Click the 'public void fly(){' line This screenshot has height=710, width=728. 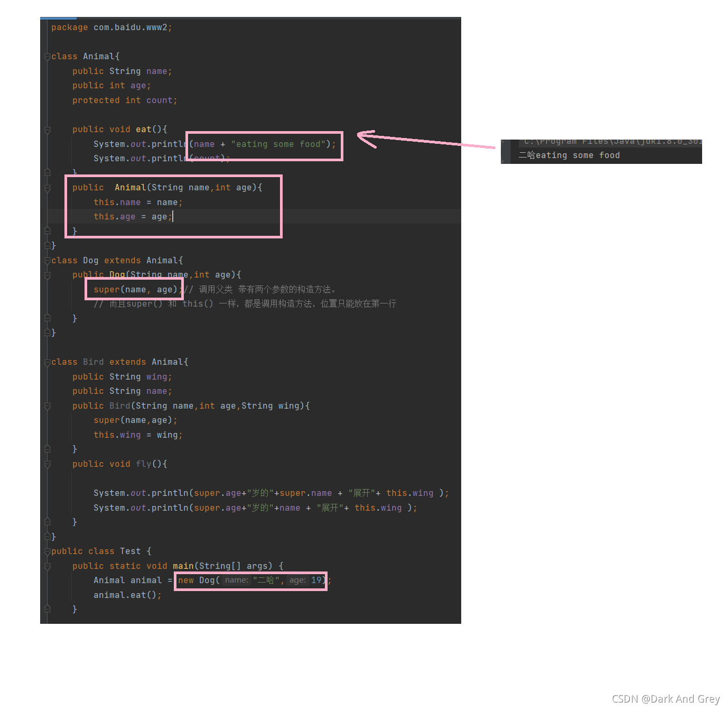tap(120, 464)
